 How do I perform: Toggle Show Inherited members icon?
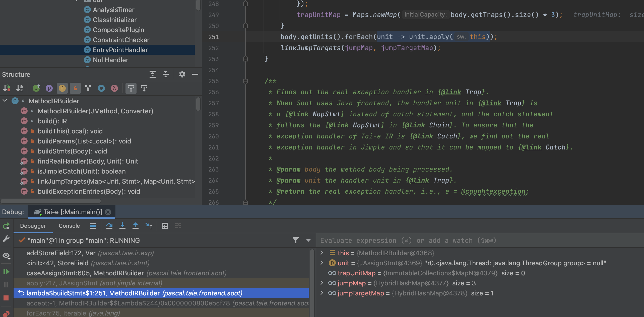click(x=36, y=88)
